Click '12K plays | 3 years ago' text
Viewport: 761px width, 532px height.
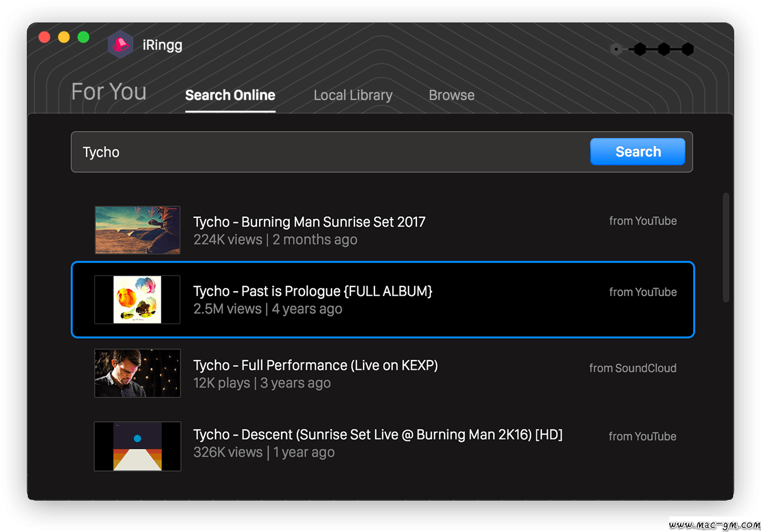click(x=262, y=383)
